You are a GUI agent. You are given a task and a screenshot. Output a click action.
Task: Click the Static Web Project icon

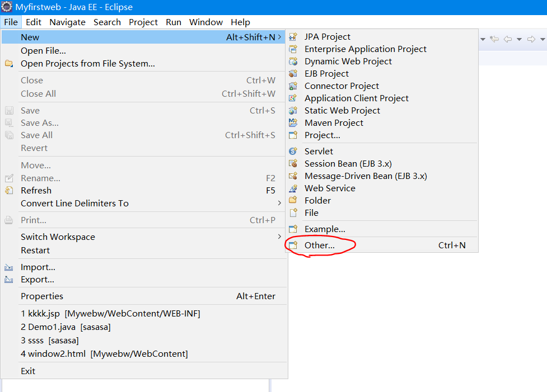click(293, 111)
